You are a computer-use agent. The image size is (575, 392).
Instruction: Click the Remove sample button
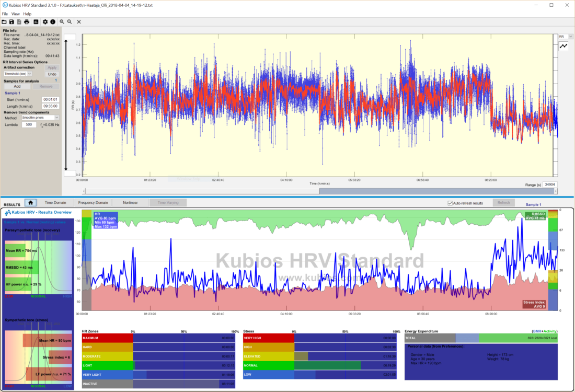(x=46, y=87)
